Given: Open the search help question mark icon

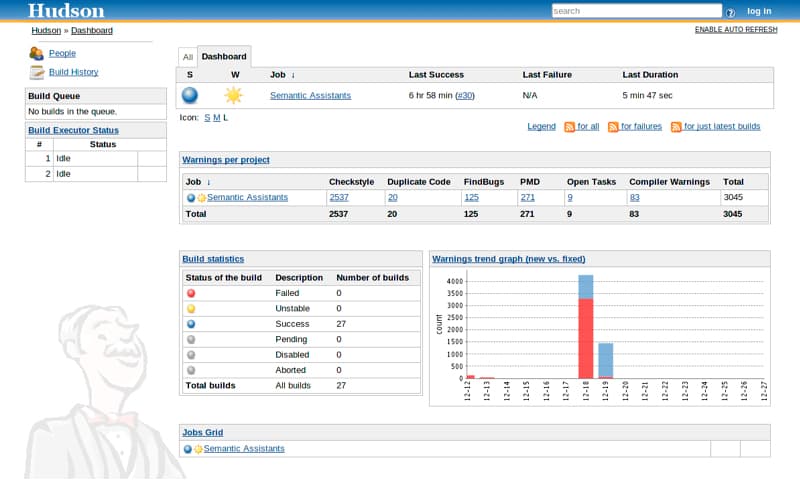Looking at the screenshot, I should tap(731, 12).
